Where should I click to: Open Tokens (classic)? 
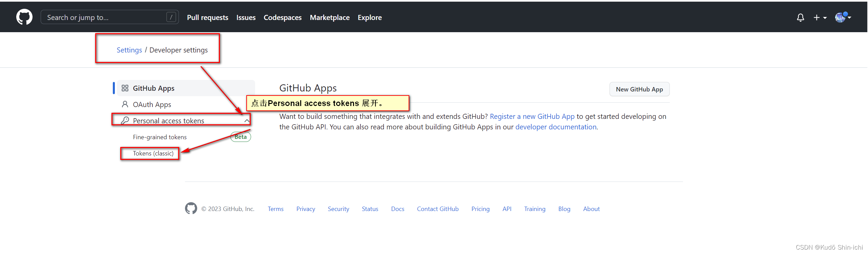(x=153, y=153)
